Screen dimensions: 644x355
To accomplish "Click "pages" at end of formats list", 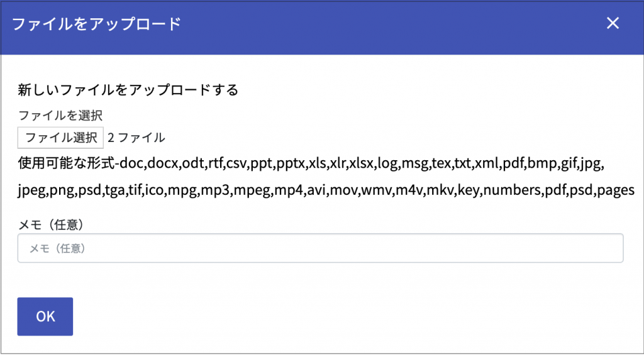I will click(616, 192).
